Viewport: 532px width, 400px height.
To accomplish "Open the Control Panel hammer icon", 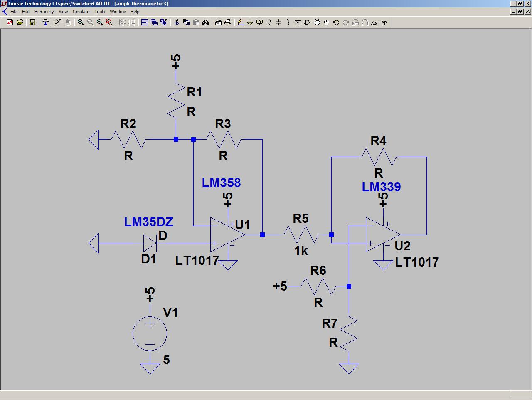I will (45, 22).
